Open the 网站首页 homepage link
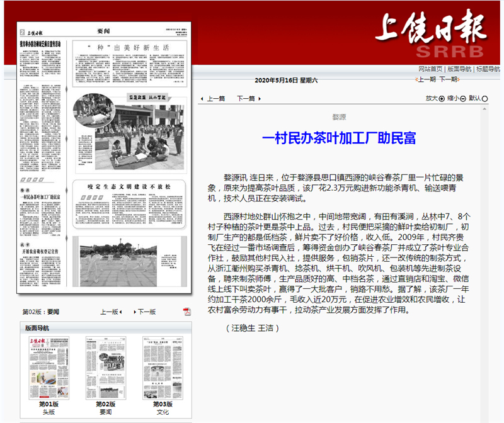Image resolution: width=504 pixels, height=423 pixels. (x=431, y=69)
